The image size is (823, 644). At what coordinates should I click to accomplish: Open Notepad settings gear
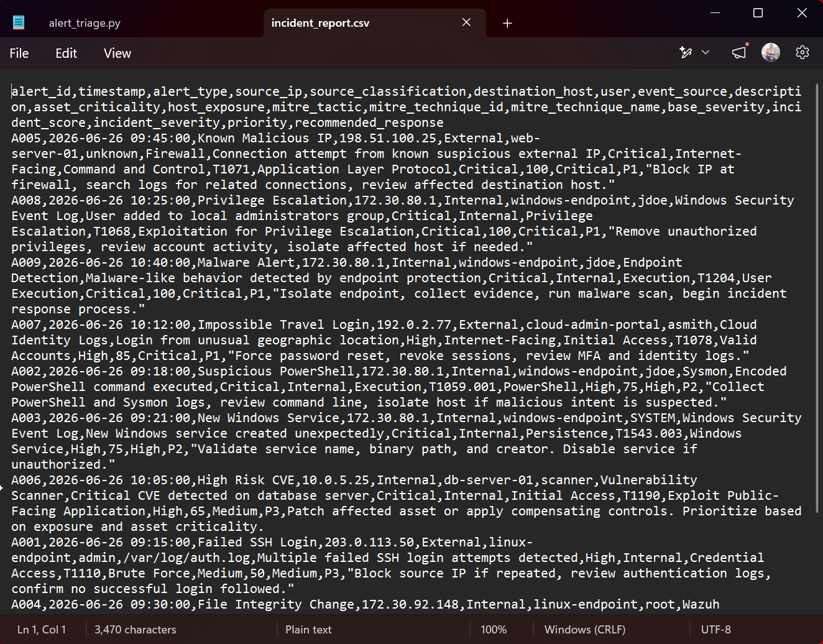tap(802, 53)
